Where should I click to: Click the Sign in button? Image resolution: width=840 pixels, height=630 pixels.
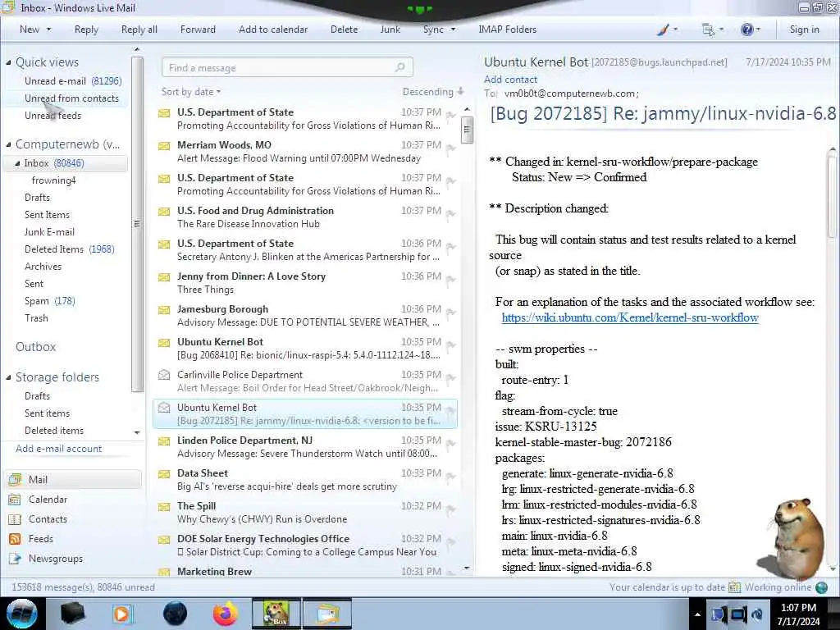804,30
